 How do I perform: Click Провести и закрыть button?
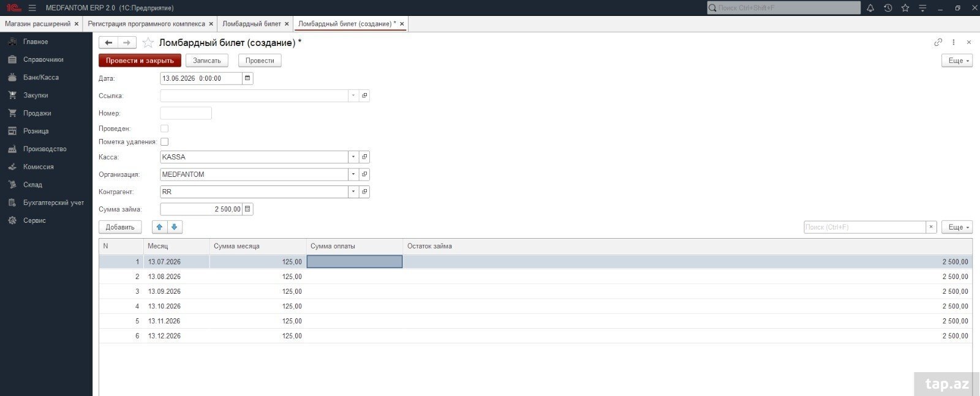coord(140,61)
